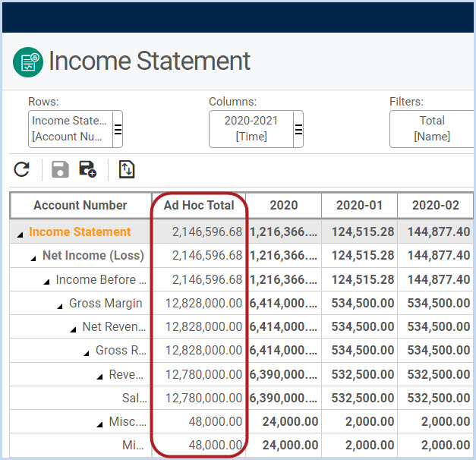Viewport: 476px width, 460px height.
Task: Select the orange Income Statement label
Action: coord(80,232)
